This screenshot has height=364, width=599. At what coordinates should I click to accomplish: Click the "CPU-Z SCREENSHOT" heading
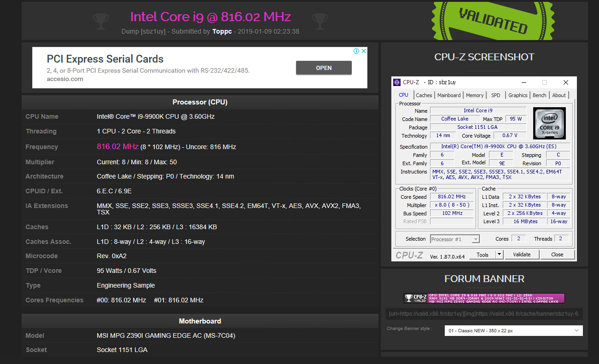point(484,57)
